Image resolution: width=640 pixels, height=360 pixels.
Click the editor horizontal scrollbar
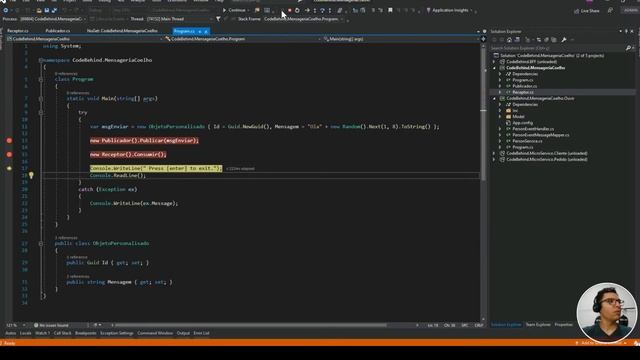[x=250, y=325]
